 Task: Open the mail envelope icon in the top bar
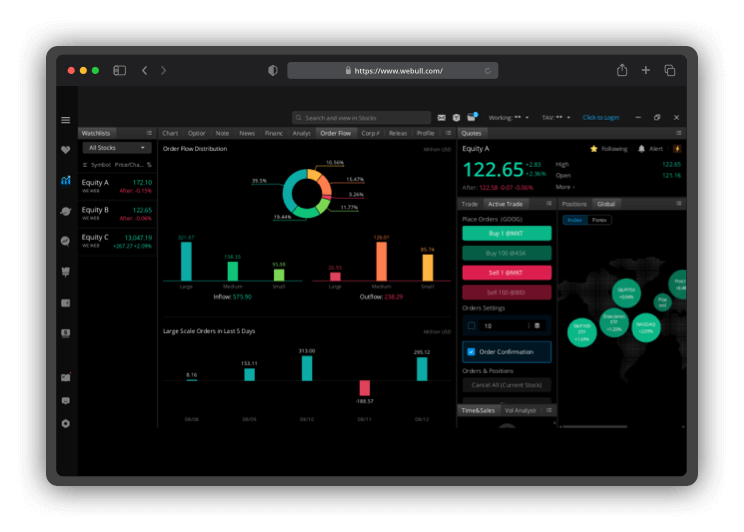(441, 117)
